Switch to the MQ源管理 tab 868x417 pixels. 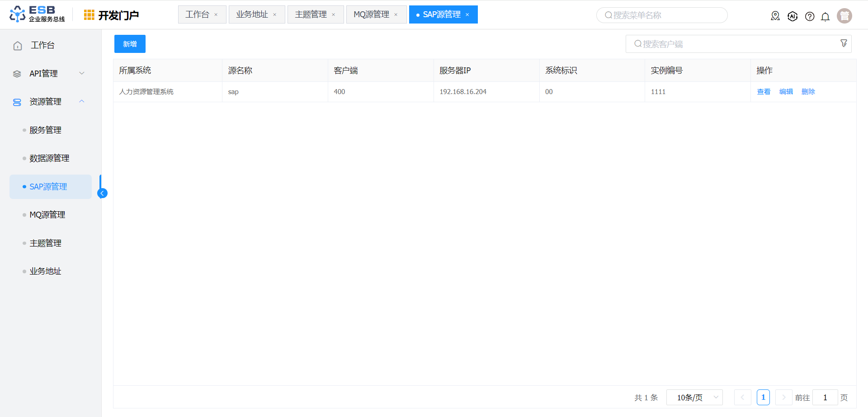pyautogui.click(x=371, y=14)
